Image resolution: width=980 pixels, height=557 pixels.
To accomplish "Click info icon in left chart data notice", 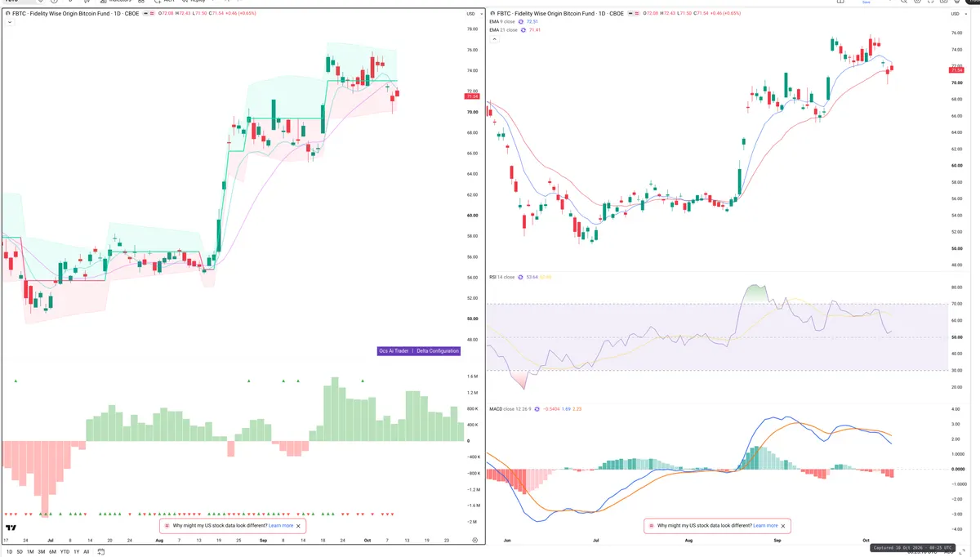I will pyautogui.click(x=167, y=526).
